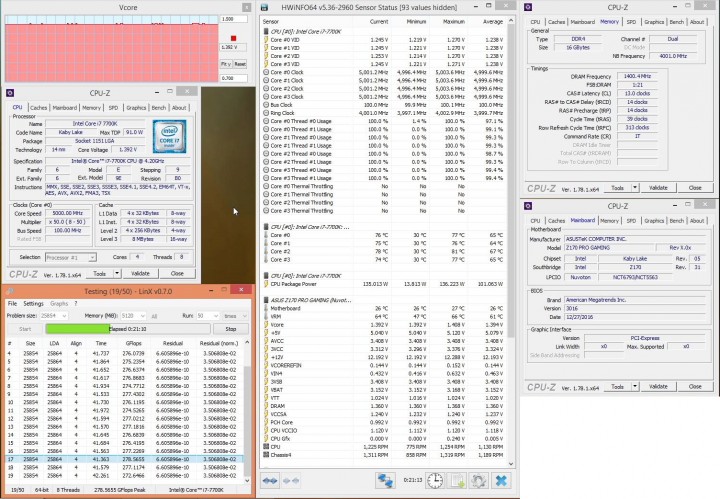Switch to SPD tab in CPU-Z Memory window

tap(631, 22)
